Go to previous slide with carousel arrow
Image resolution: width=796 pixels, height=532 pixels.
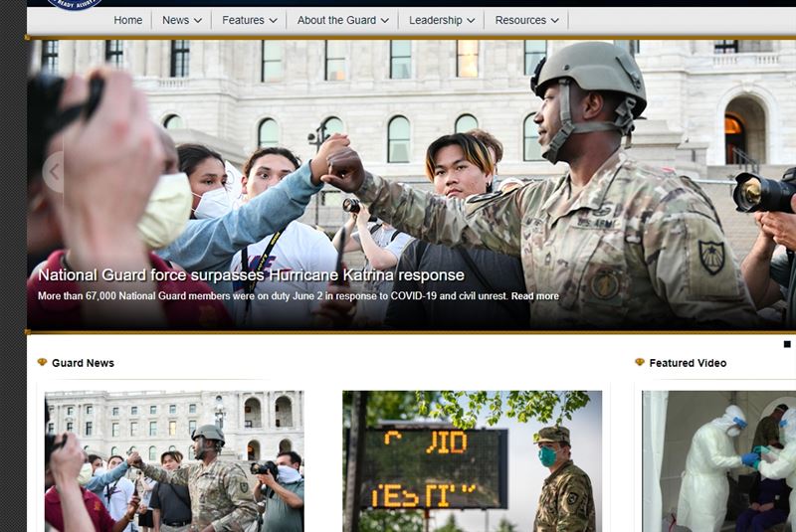click(54, 172)
